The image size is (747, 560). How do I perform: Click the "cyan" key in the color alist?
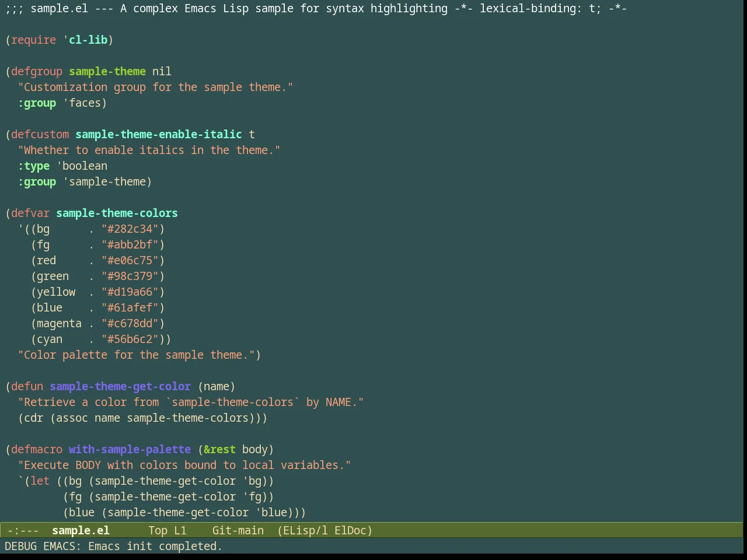click(x=50, y=339)
